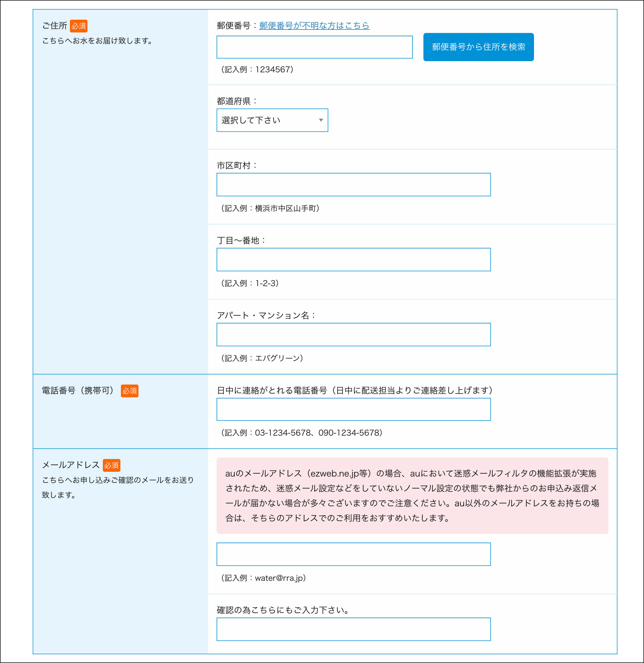
Task: Click the pink au mail warning notice
Action: pos(412,495)
